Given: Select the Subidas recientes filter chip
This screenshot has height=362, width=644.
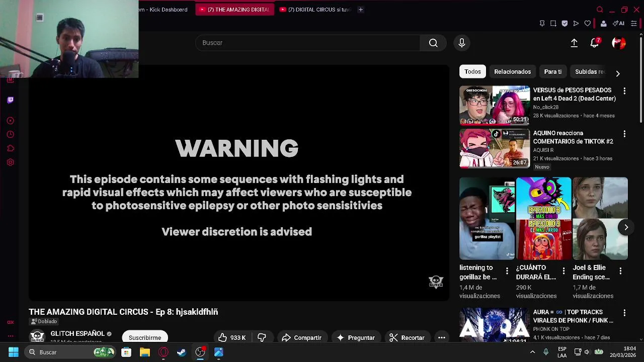Looking at the screenshot, I should click(x=589, y=71).
